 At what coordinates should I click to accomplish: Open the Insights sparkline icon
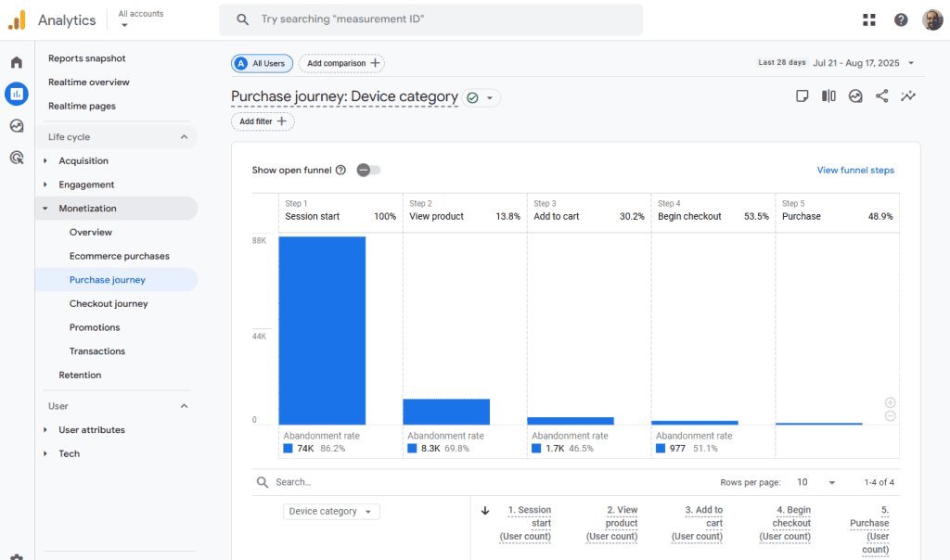[908, 96]
